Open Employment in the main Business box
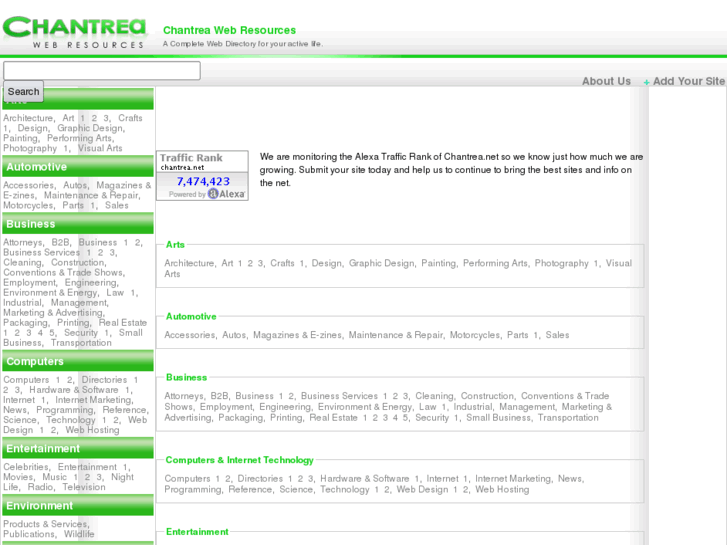Viewport: 727px width, 545px height. tap(226, 407)
